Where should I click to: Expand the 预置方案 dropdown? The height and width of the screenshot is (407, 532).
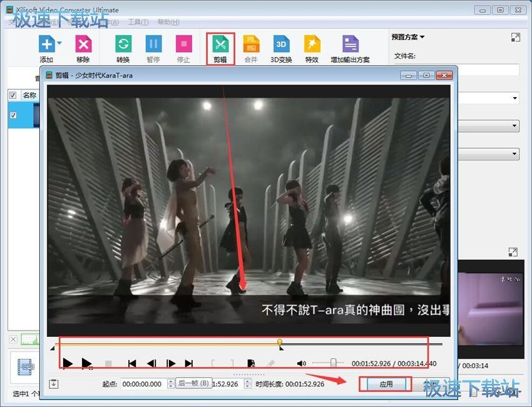(408, 37)
